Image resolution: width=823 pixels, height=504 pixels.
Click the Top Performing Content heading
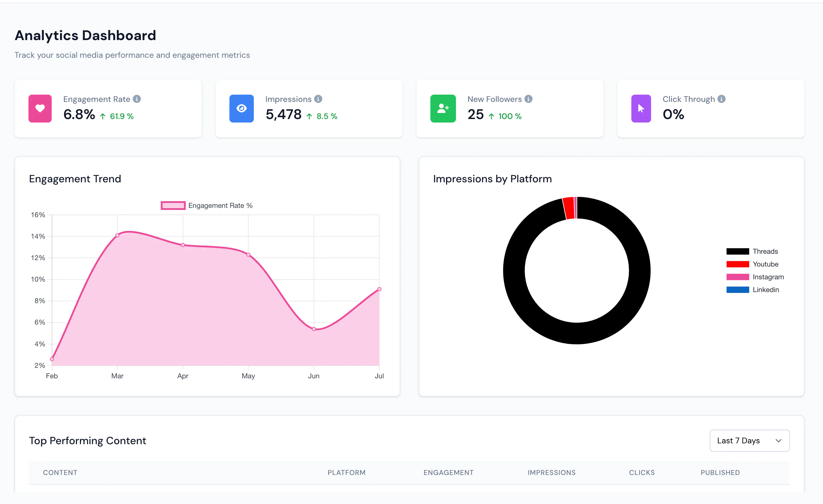87,441
